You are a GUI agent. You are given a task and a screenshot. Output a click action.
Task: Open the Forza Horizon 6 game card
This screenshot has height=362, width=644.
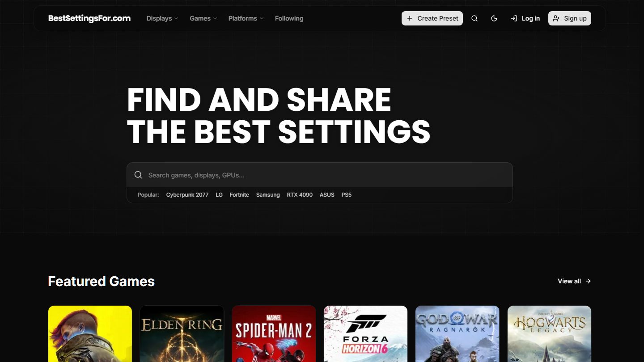click(365, 334)
